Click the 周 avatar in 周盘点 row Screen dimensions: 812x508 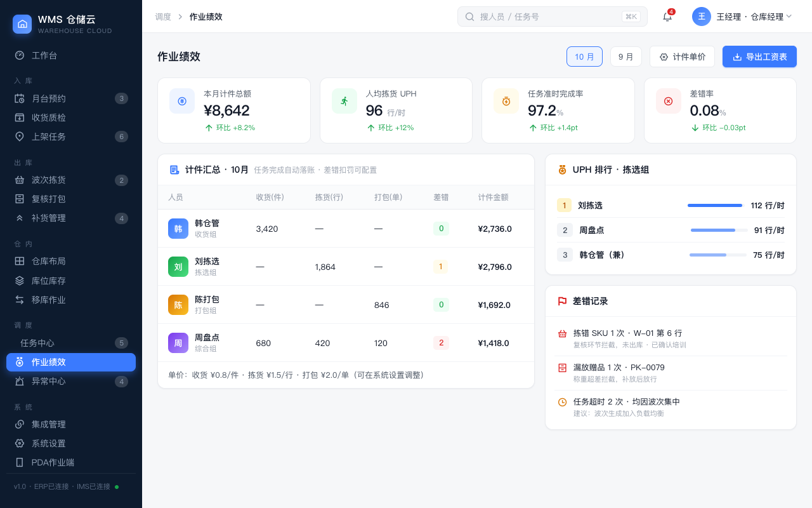178,343
